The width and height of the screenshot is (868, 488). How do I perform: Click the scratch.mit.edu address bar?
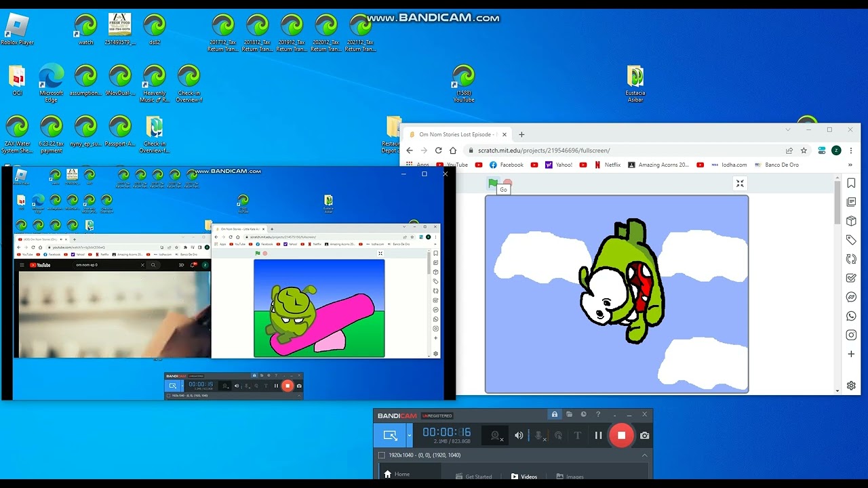(637, 150)
